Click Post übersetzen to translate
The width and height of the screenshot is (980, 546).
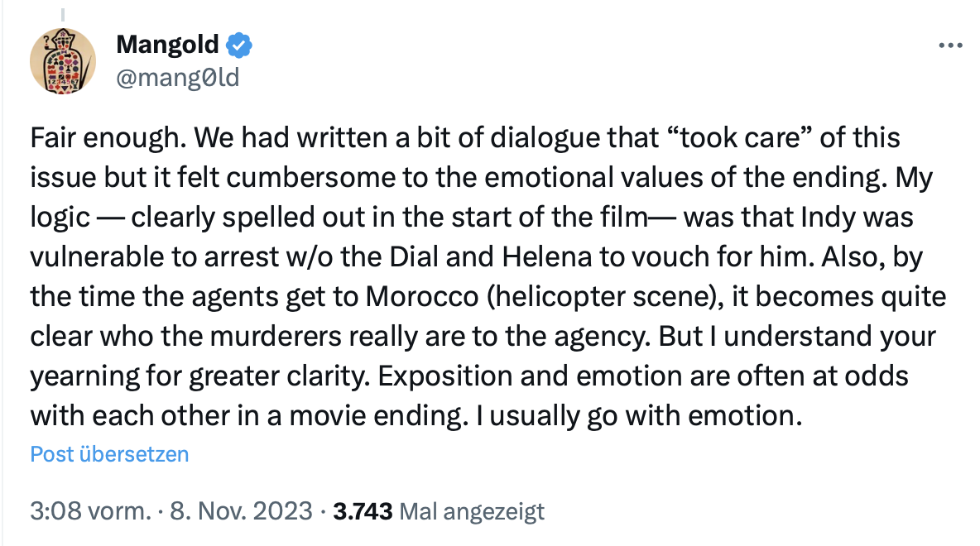pyautogui.click(x=109, y=454)
